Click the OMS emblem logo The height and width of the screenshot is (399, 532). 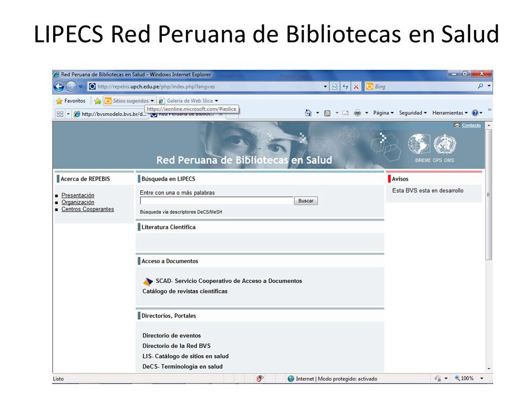pos(445,144)
